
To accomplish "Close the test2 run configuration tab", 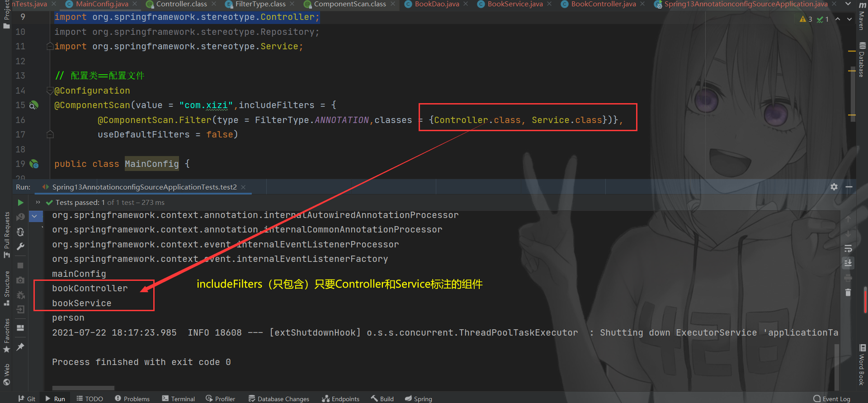I will (243, 187).
